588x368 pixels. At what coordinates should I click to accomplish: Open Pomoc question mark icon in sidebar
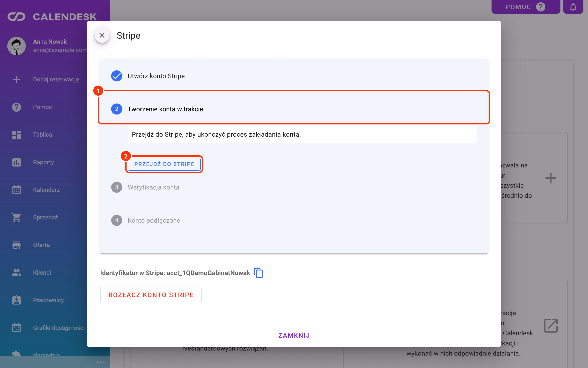(x=17, y=107)
